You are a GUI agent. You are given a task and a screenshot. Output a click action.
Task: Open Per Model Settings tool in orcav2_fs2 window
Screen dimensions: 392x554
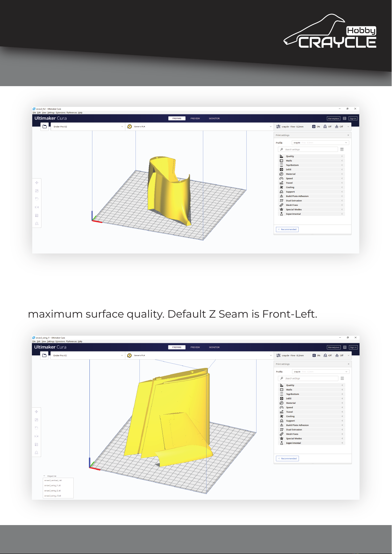(37, 215)
